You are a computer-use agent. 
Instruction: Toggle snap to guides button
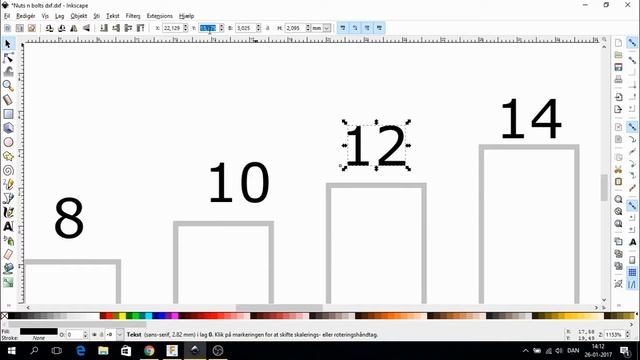[632, 284]
